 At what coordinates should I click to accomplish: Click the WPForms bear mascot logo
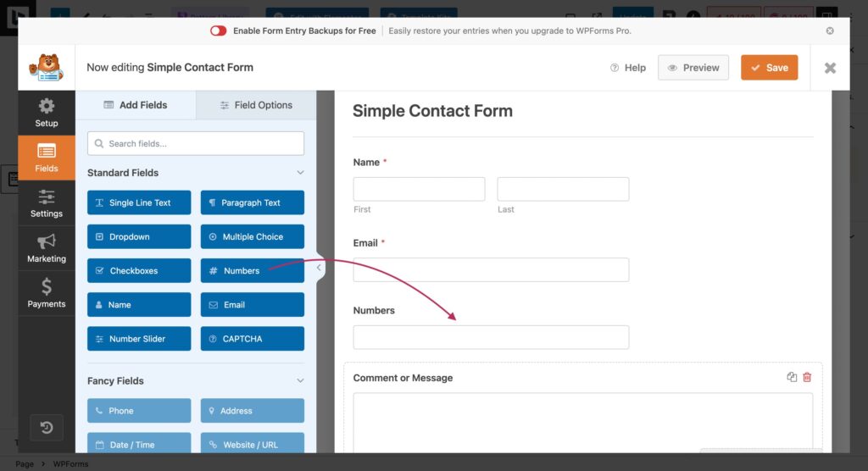(x=47, y=68)
